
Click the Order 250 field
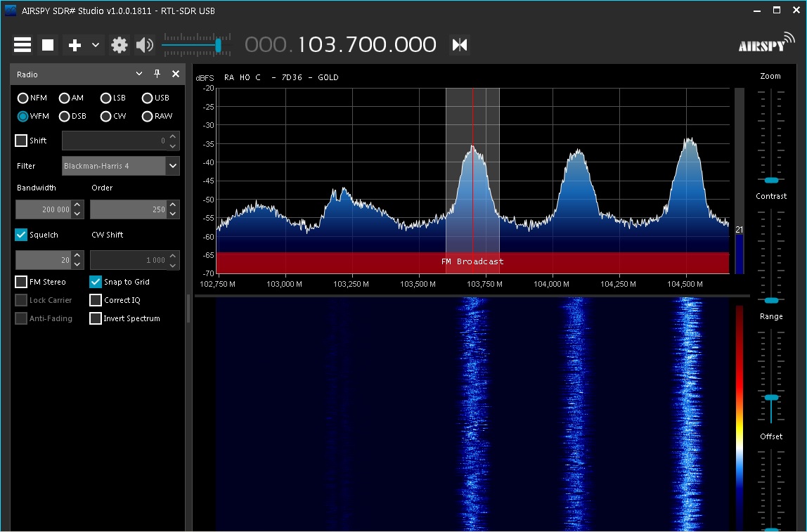pos(128,209)
